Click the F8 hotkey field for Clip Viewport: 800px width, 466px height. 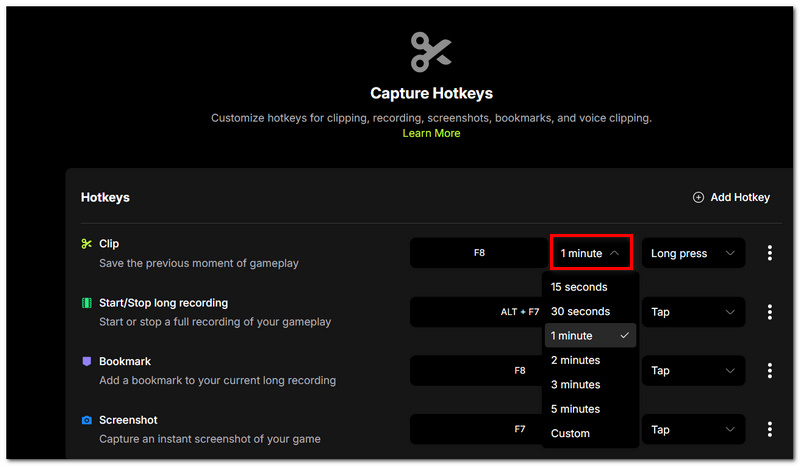pos(479,253)
